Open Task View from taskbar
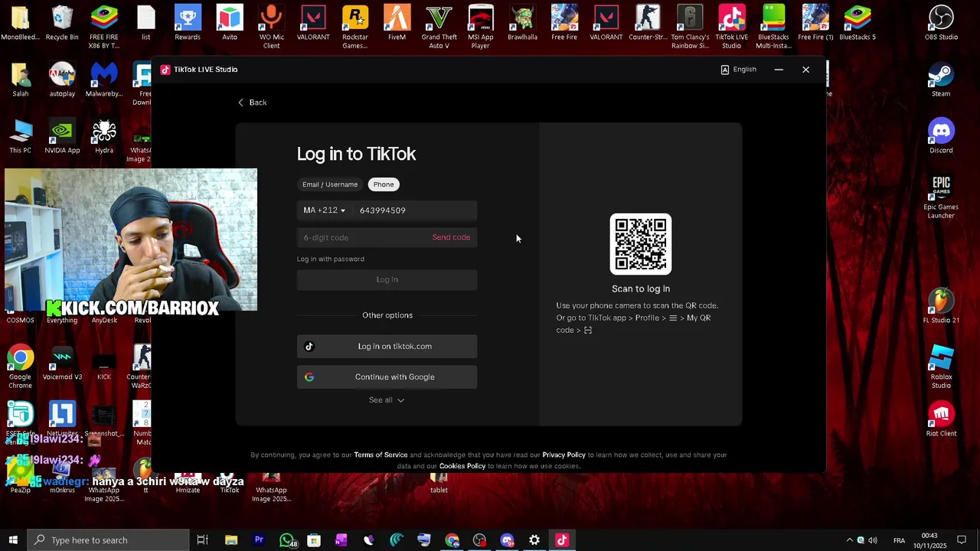The image size is (980, 551). 202,540
